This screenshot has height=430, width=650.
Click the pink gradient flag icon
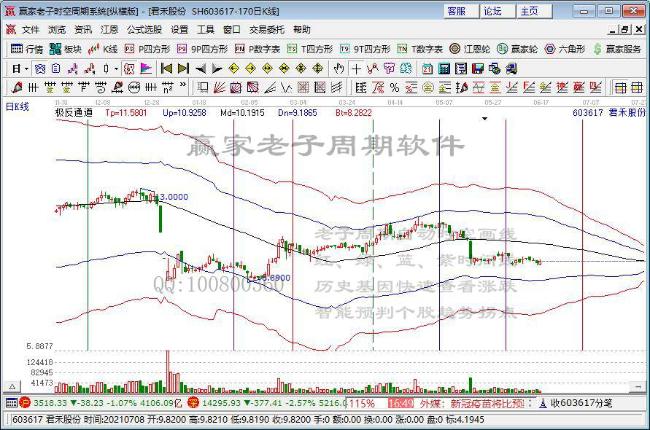click(x=146, y=68)
